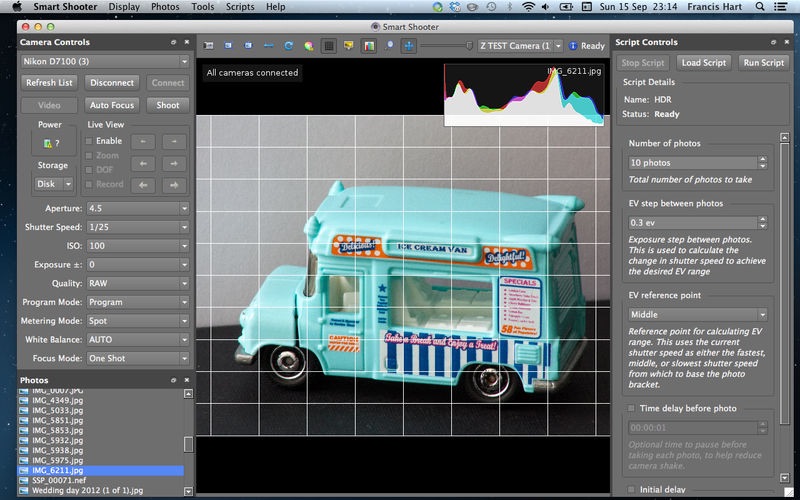Click the color wheel toolbar icon
This screenshot has height=500, width=800.
(x=309, y=46)
